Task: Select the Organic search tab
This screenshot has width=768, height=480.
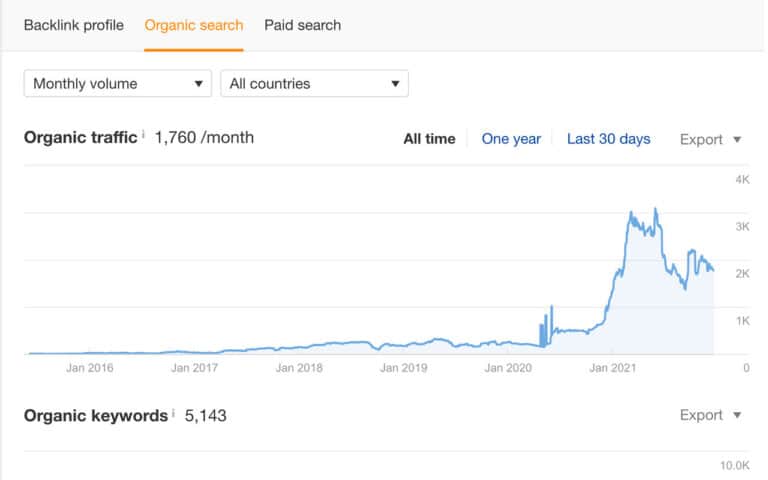Action: (x=194, y=25)
